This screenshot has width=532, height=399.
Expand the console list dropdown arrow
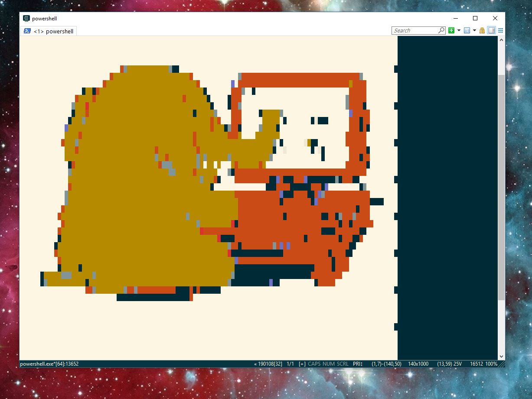click(x=474, y=30)
